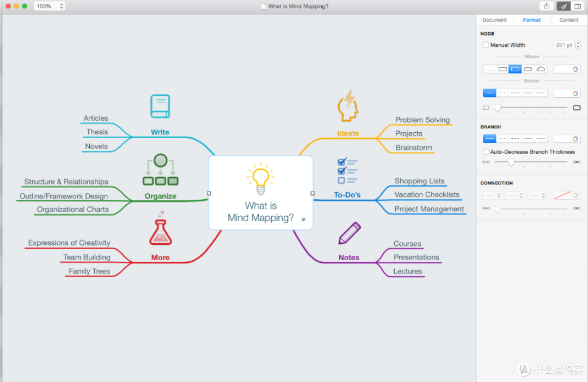588x382 pixels.
Task: Click the note indicator beside Mind Mapping?
Action: tap(304, 219)
